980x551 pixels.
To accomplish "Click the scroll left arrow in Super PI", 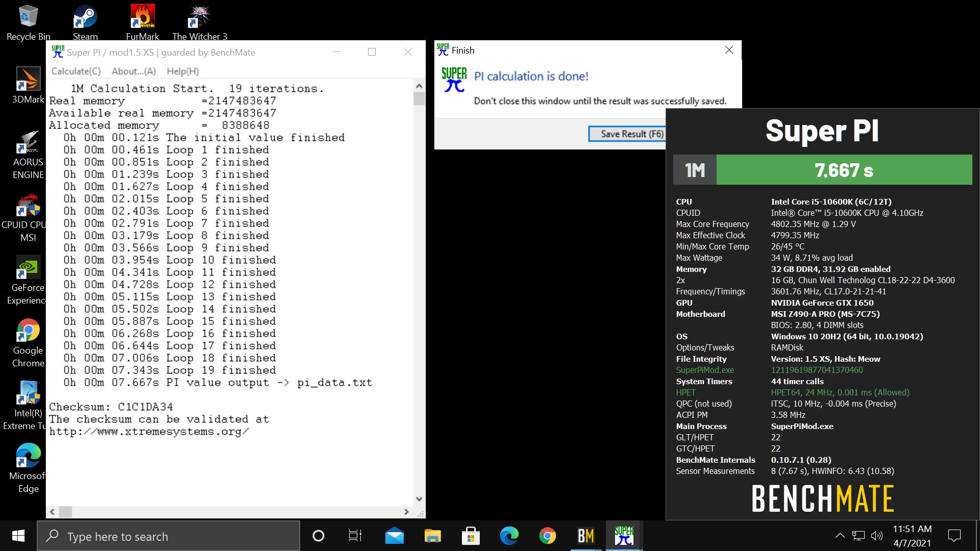I will tap(52, 512).
